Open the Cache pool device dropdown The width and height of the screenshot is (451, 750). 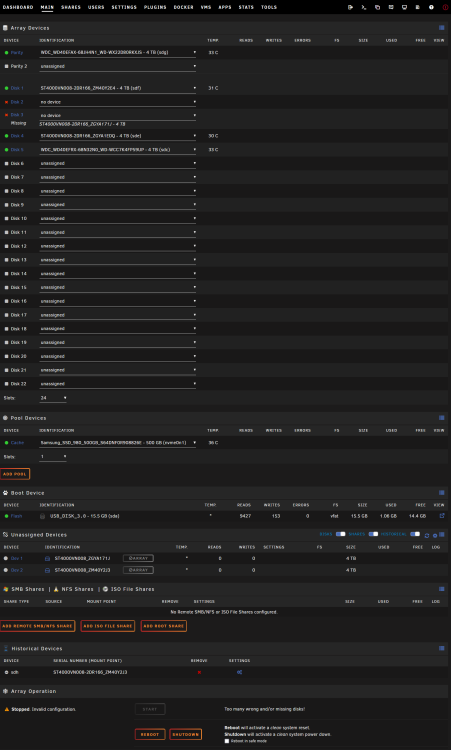118,443
